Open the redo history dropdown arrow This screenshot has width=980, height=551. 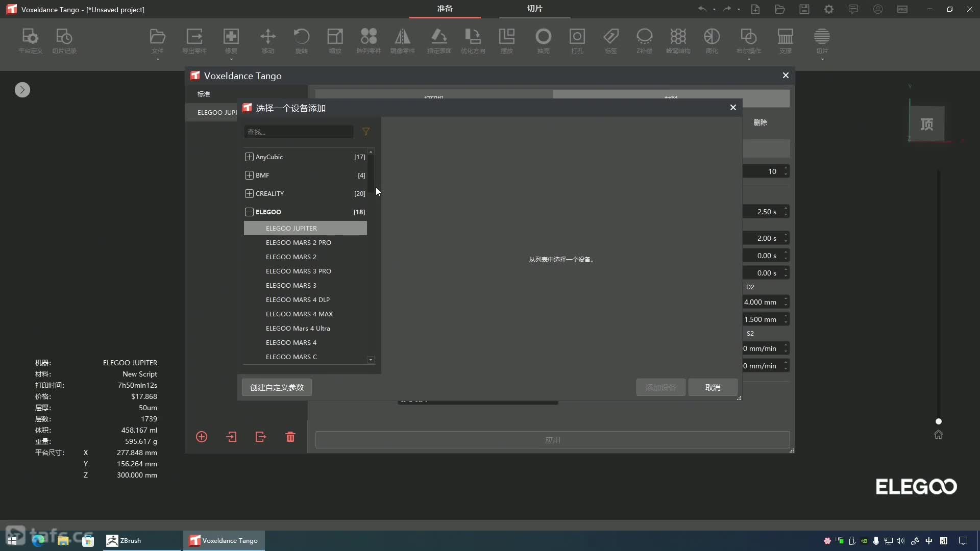coord(739,9)
